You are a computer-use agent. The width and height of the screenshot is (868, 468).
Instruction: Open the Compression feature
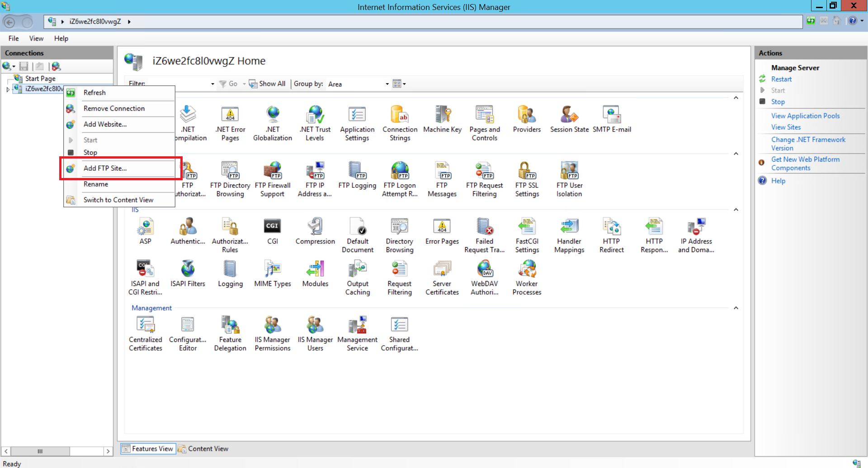click(315, 231)
